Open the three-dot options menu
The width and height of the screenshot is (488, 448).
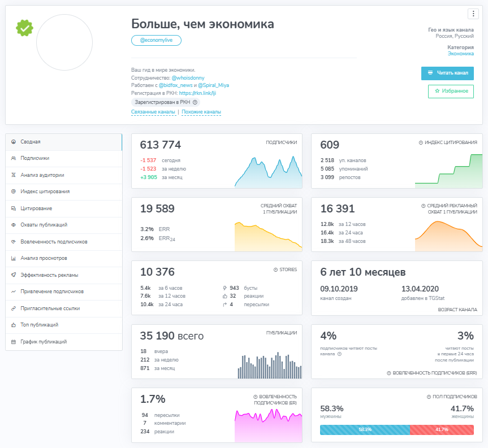(473, 14)
